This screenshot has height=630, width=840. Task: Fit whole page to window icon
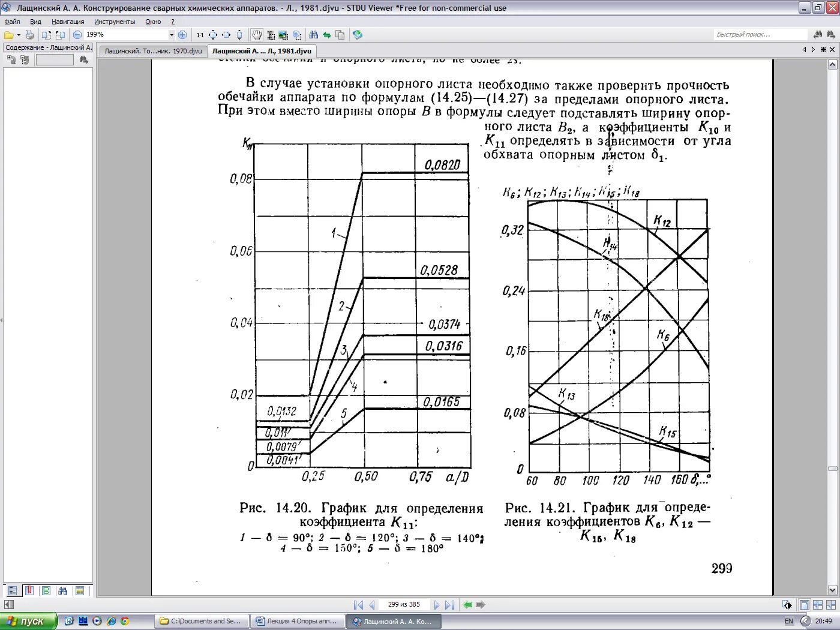point(213,35)
